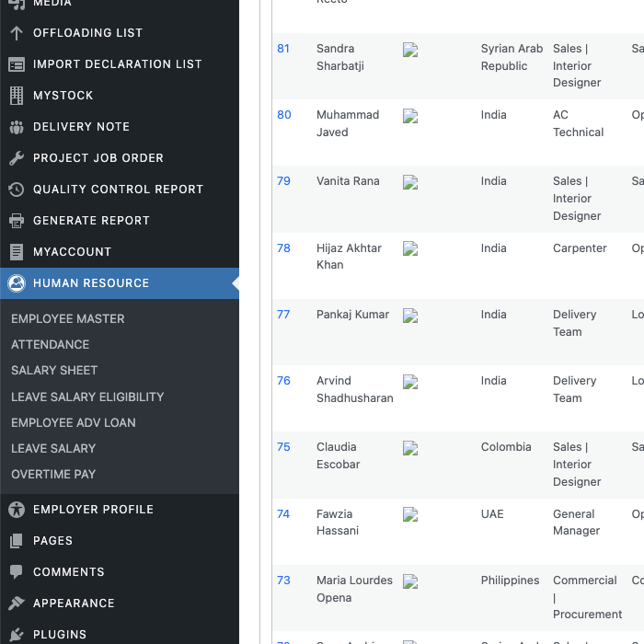Select the Overtime Pay submenu item
This screenshot has height=644, width=644.
coord(53,475)
